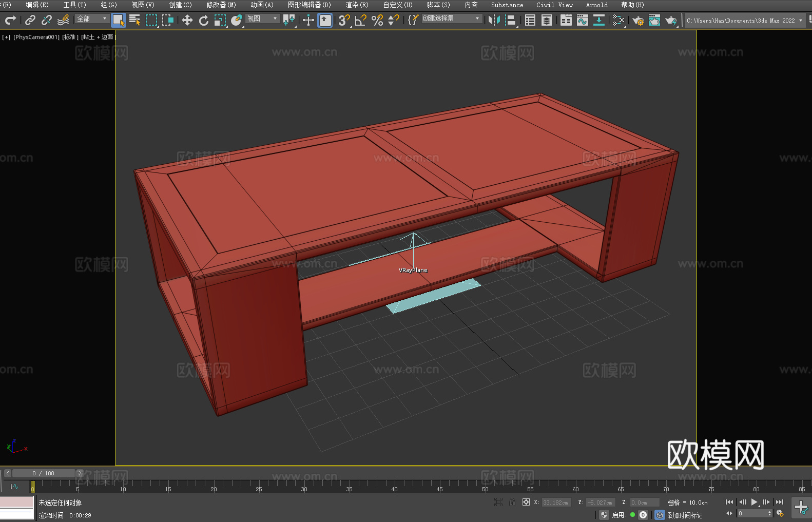Image resolution: width=812 pixels, height=522 pixels.
Task: Click the Redo arrow icon
Action: pyautogui.click(x=10, y=20)
